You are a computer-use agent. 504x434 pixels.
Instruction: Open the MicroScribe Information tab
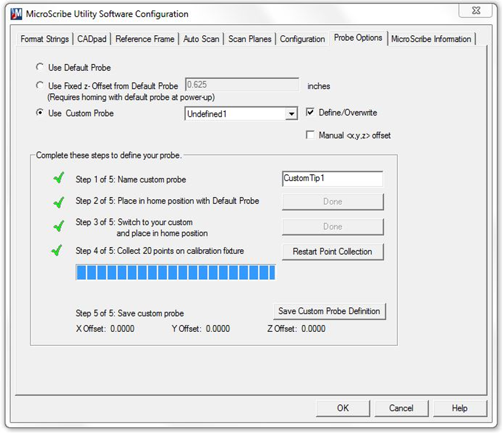[431, 39]
